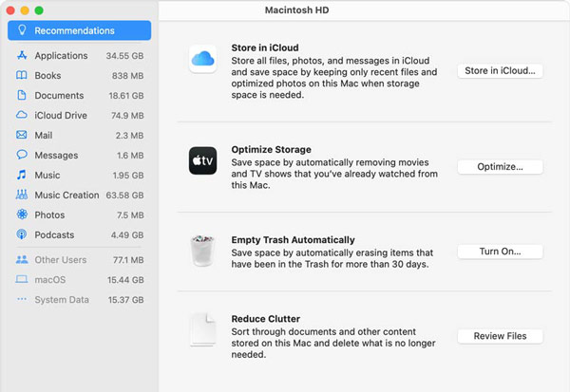Screen dimensions: 570x392
Task: Click the Store in iCloud… button
Action: (500, 70)
